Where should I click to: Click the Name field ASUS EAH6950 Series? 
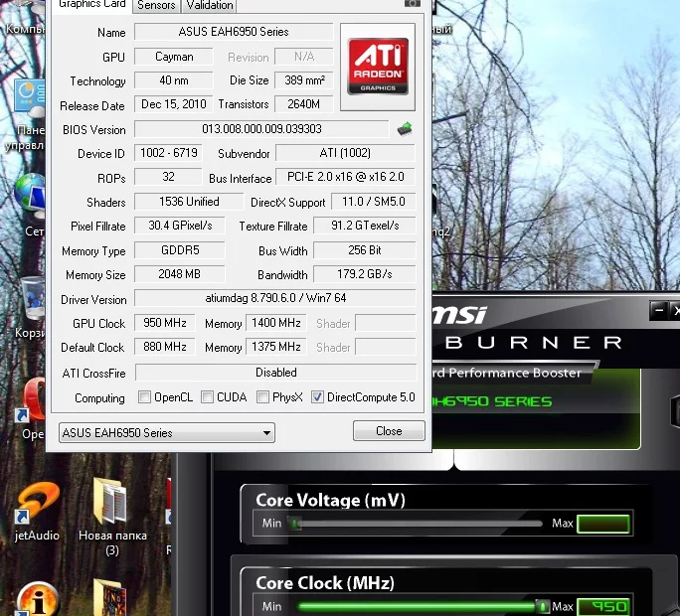234,32
